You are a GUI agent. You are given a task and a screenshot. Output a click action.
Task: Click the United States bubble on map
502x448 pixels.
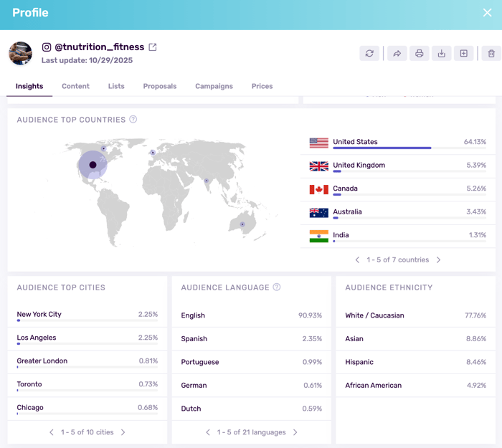coord(93,165)
